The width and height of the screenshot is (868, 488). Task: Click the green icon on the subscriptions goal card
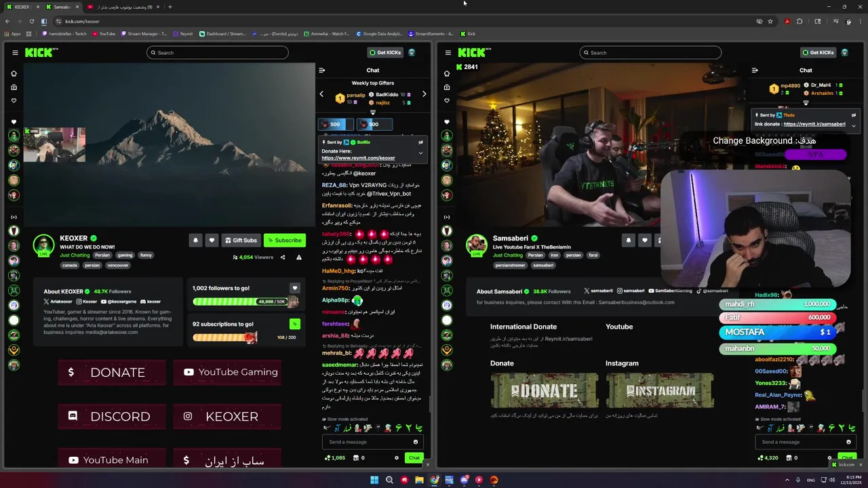294,324
